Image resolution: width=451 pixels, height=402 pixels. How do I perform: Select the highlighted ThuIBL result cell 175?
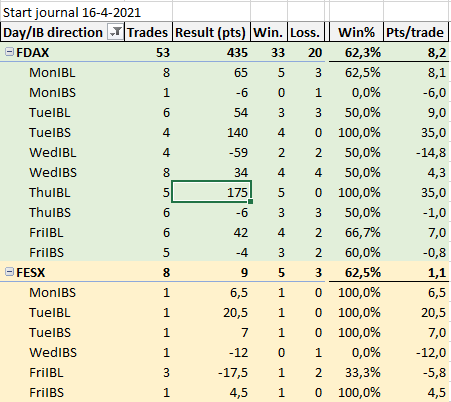pyautogui.click(x=211, y=192)
